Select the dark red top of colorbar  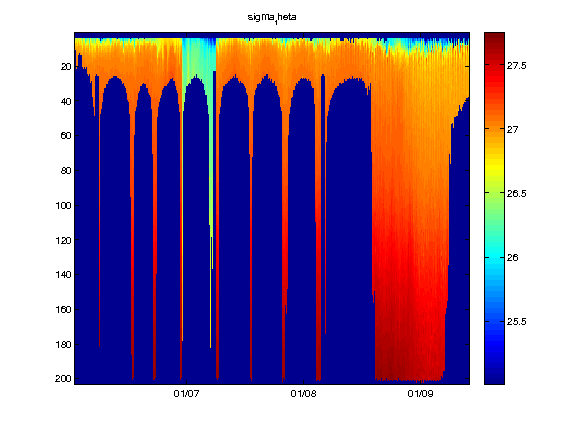click(x=494, y=39)
